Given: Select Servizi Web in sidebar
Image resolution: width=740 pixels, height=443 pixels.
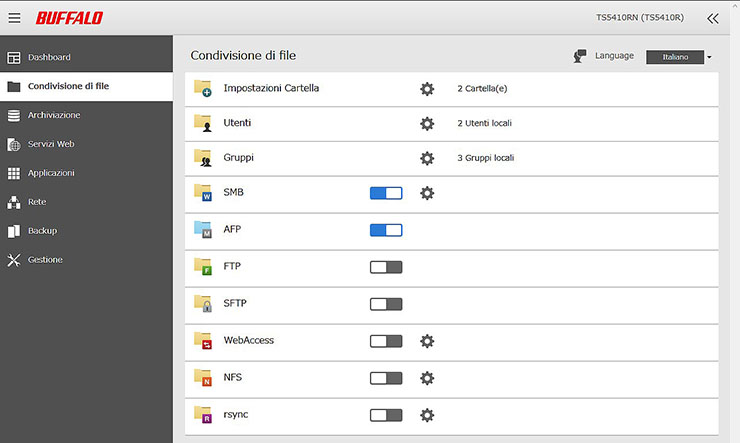Looking at the screenshot, I should pyautogui.click(x=51, y=144).
